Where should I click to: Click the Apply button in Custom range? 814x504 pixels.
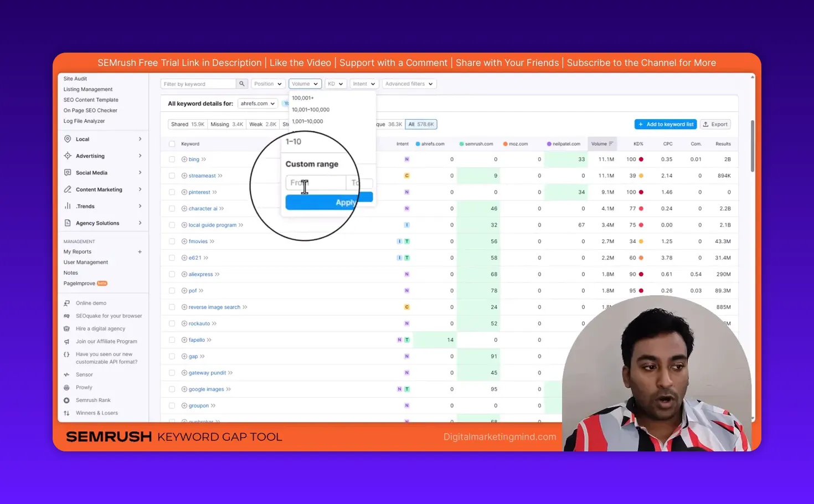pos(329,202)
